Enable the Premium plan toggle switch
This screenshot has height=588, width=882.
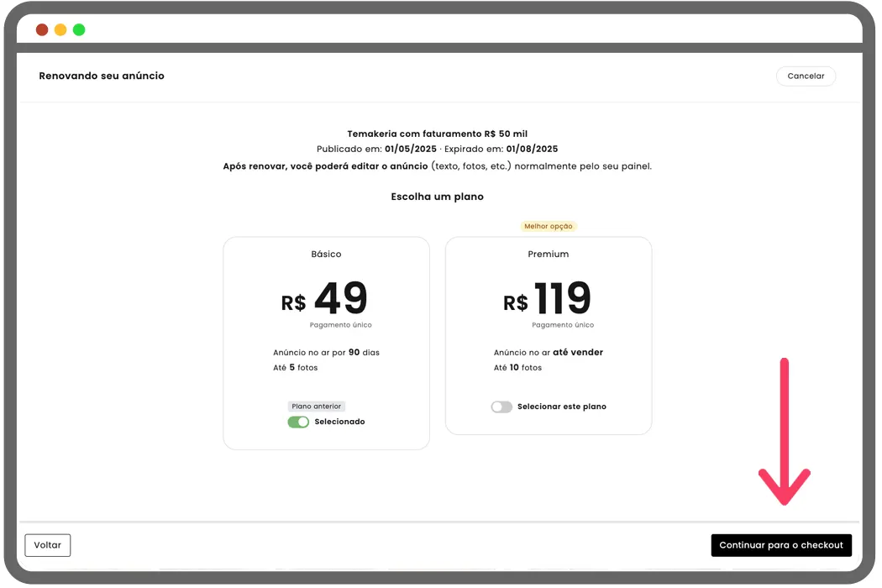click(501, 407)
